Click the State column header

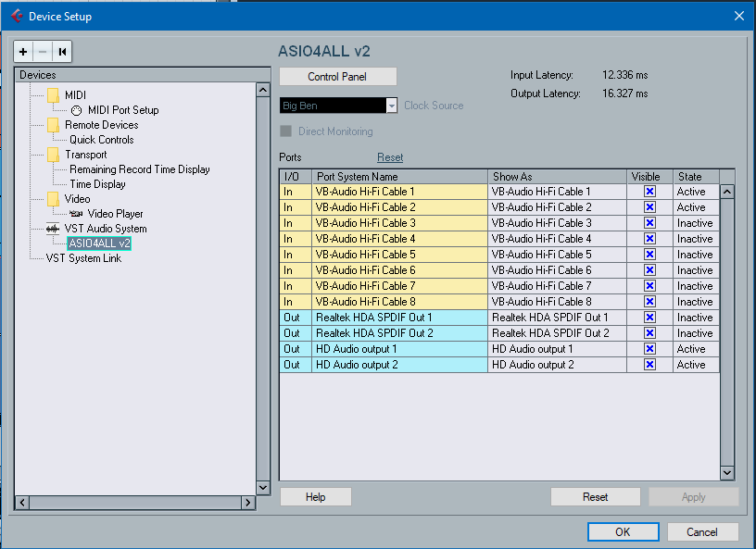[x=696, y=177]
